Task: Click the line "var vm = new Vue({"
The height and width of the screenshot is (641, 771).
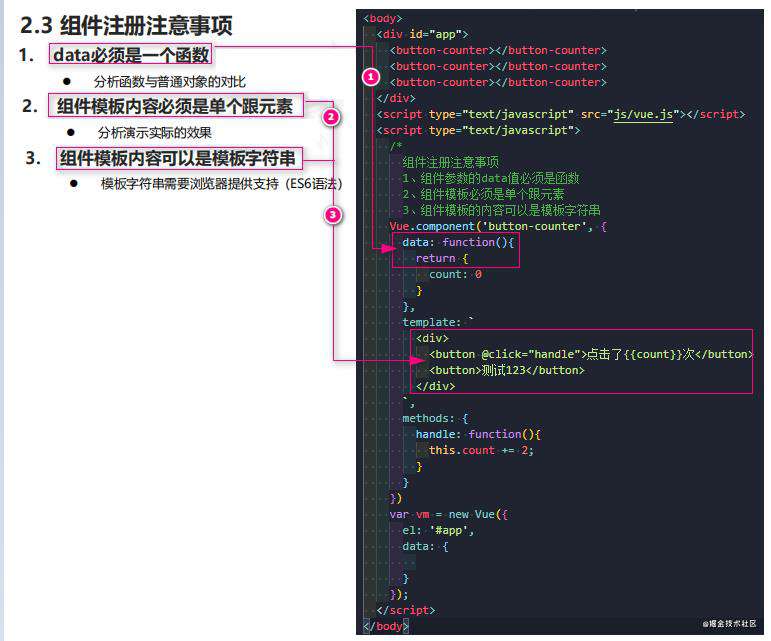Action: click(x=448, y=515)
